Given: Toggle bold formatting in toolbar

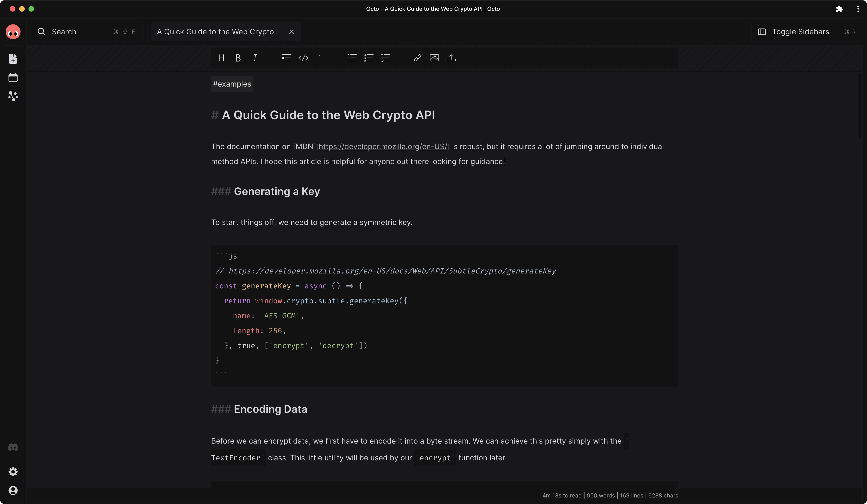Looking at the screenshot, I should [x=238, y=58].
